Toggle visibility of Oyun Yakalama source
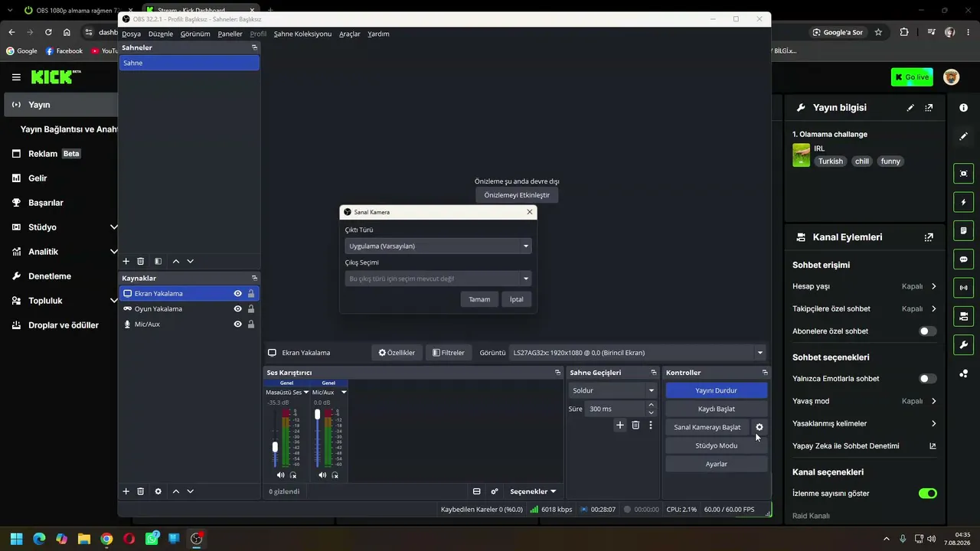980x551 pixels. 238,309
